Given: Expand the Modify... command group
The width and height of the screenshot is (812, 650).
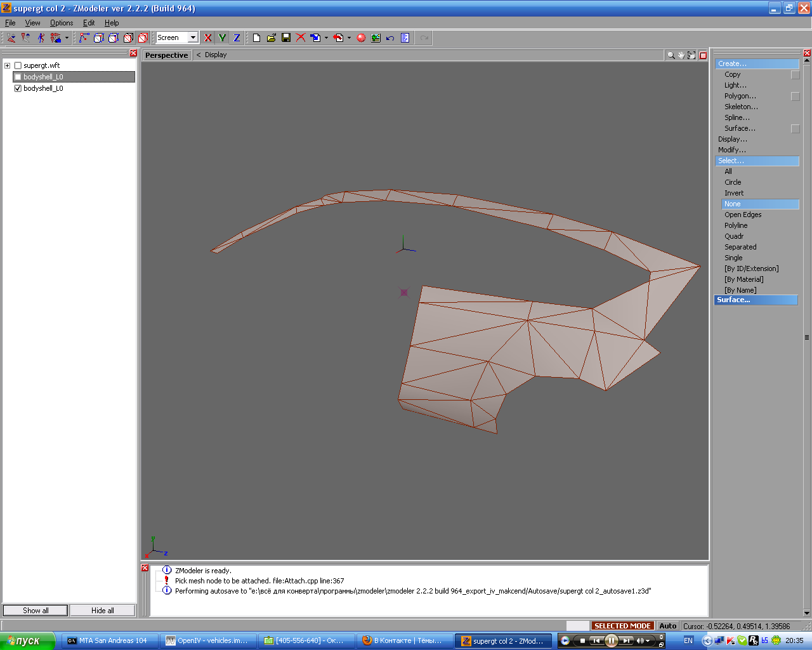Looking at the screenshot, I should [731, 150].
